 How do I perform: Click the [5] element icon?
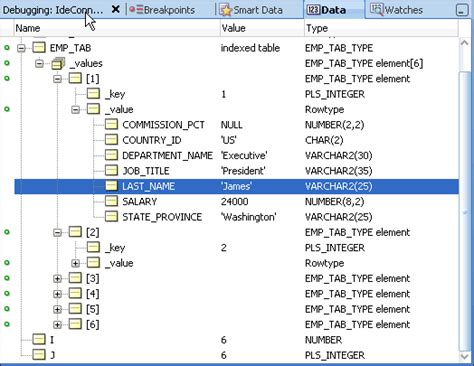pyautogui.click(x=75, y=309)
